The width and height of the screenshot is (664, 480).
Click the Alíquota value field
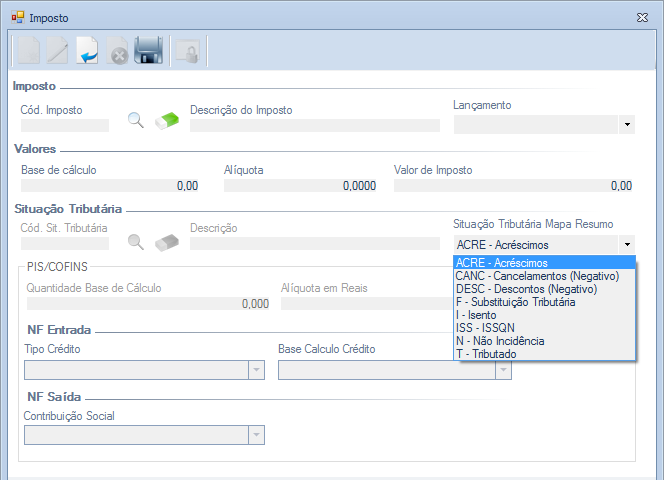[x=301, y=186]
